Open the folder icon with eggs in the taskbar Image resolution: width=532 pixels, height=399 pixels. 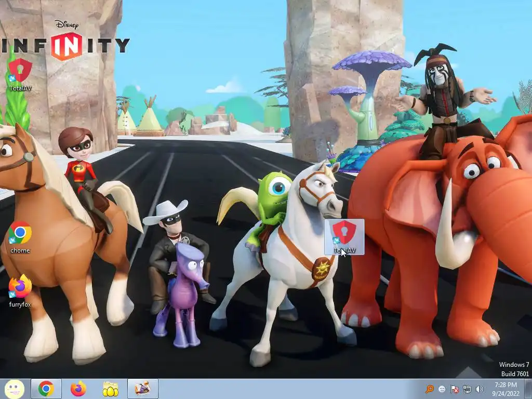[x=110, y=389]
